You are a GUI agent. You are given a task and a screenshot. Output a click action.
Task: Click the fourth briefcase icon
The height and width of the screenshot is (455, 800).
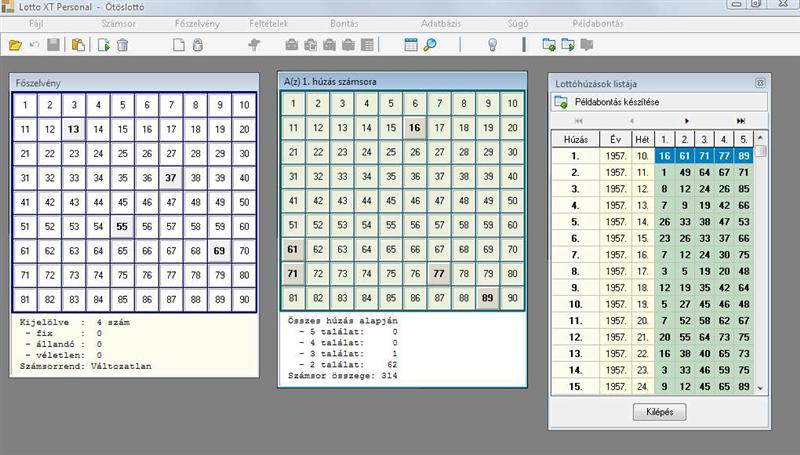point(348,45)
